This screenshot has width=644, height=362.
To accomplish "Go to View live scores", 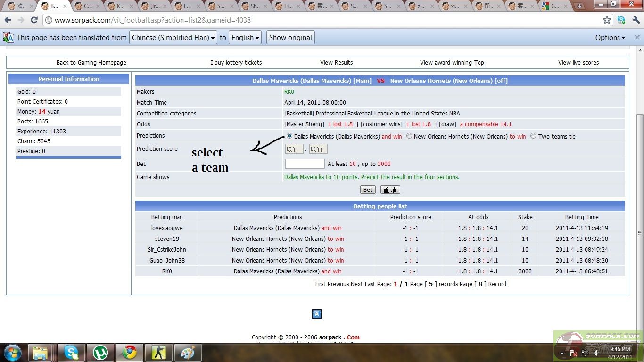I will click(578, 63).
